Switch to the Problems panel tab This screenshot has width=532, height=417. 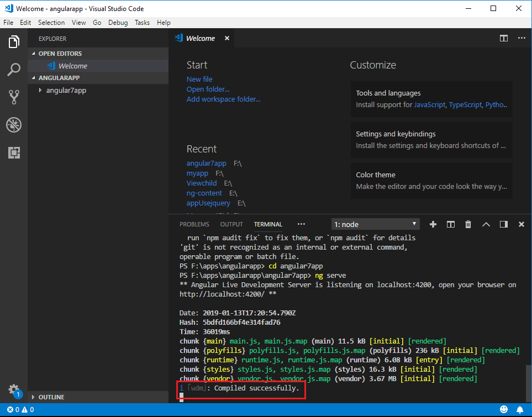tap(194, 224)
